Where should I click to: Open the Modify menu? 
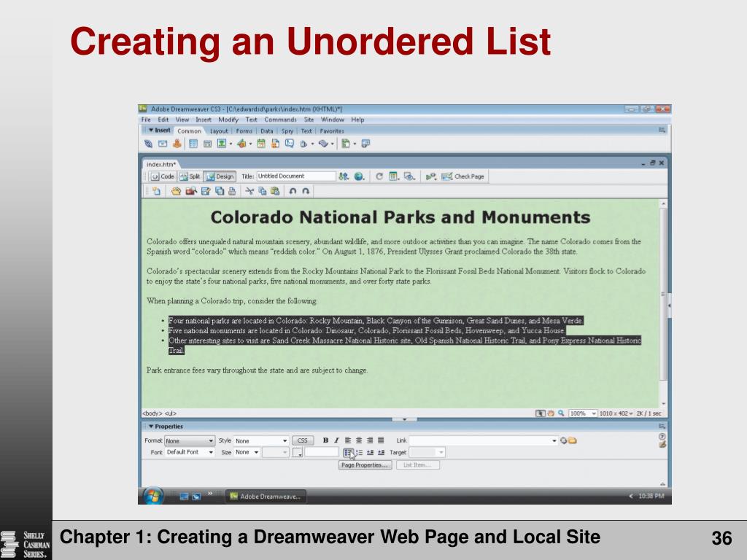click(x=228, y=120)
